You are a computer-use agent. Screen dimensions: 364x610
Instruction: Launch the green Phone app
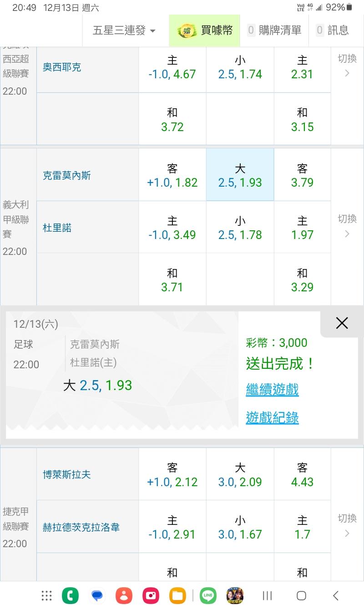[71, 595]
